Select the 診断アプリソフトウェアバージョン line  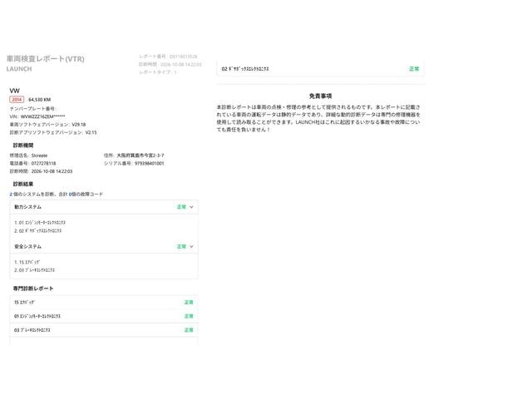pos(53,132)
